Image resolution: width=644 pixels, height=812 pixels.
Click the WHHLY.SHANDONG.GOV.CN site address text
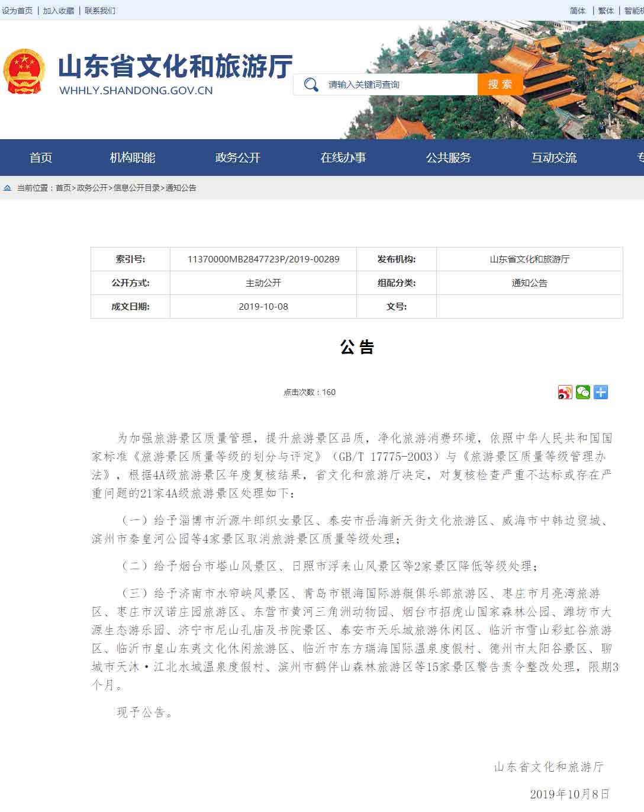(x=136, y=91)
